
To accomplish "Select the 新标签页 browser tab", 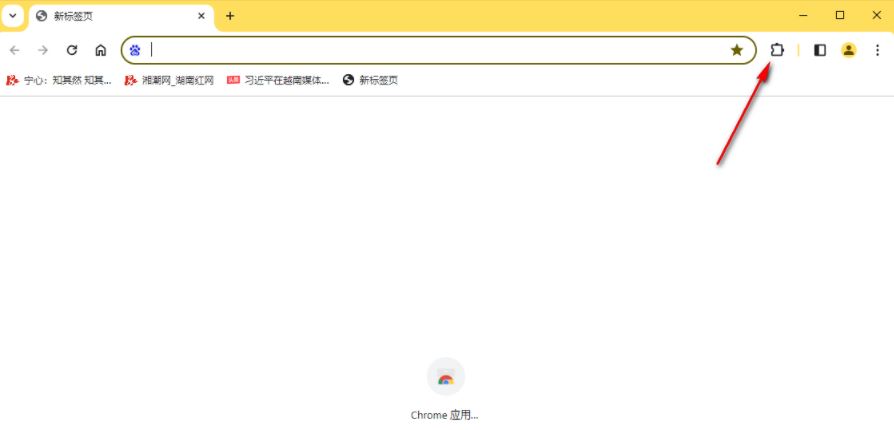I will (x=121, y=16).
